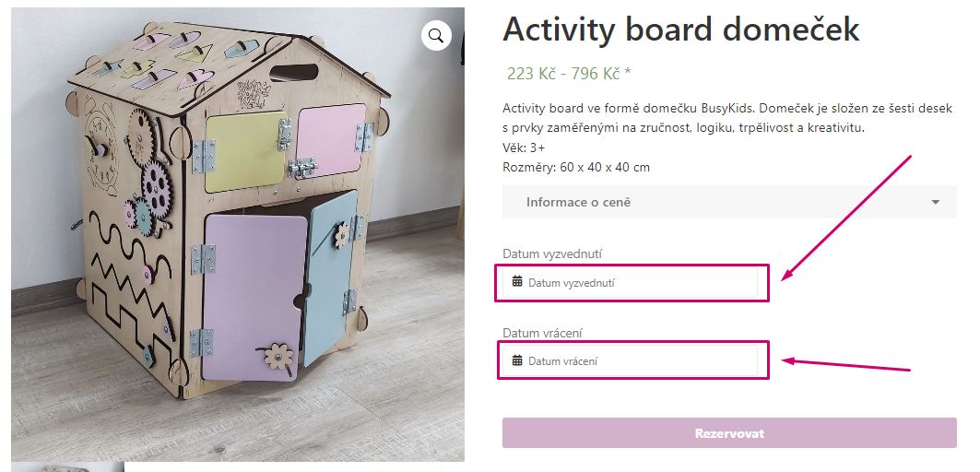Click the magnifier zoom icon on product image
This screenshot has height=472, width=980.
[436, 36]
